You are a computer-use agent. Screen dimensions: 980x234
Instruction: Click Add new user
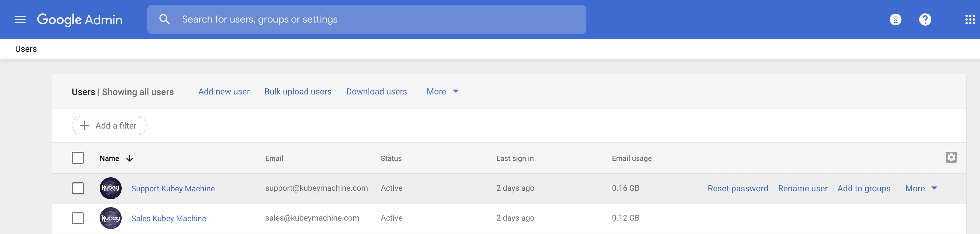tap(224, 91)
